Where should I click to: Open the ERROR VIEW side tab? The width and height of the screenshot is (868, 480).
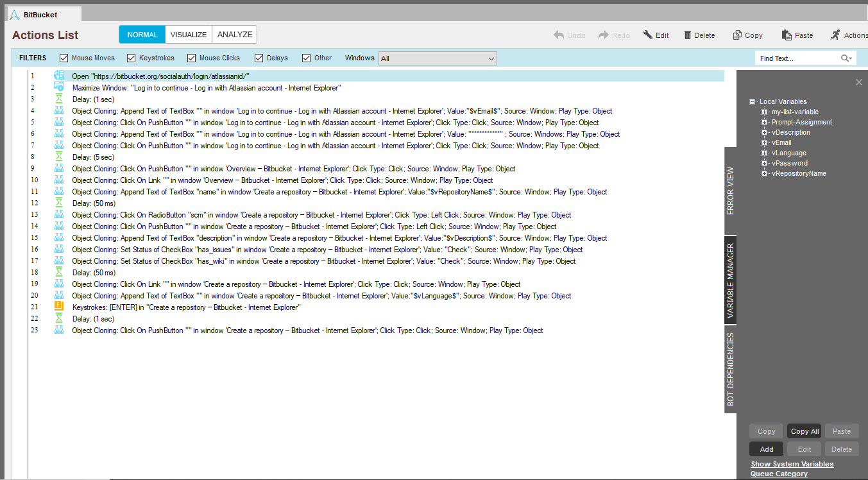point(731,191)
